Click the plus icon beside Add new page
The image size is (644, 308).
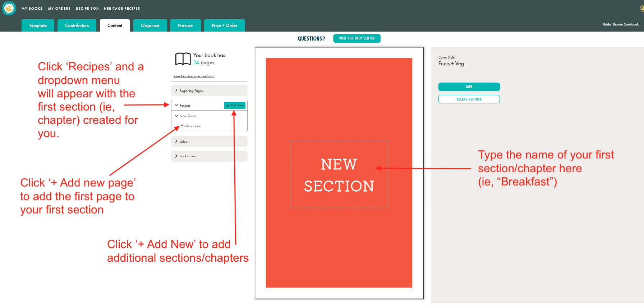(x=182, y=126)
